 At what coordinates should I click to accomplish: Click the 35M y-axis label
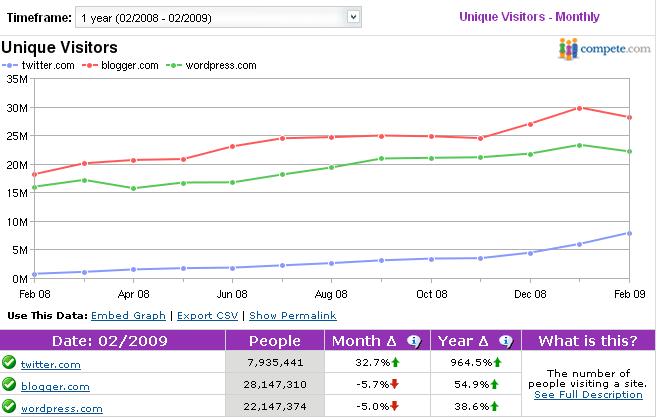pos(17,79)
